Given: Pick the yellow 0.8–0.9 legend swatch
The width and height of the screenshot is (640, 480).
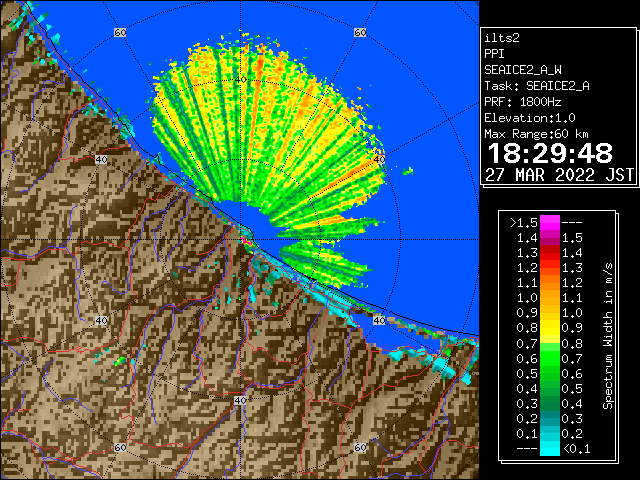Looking at the screenshot, I should point(550,328).
